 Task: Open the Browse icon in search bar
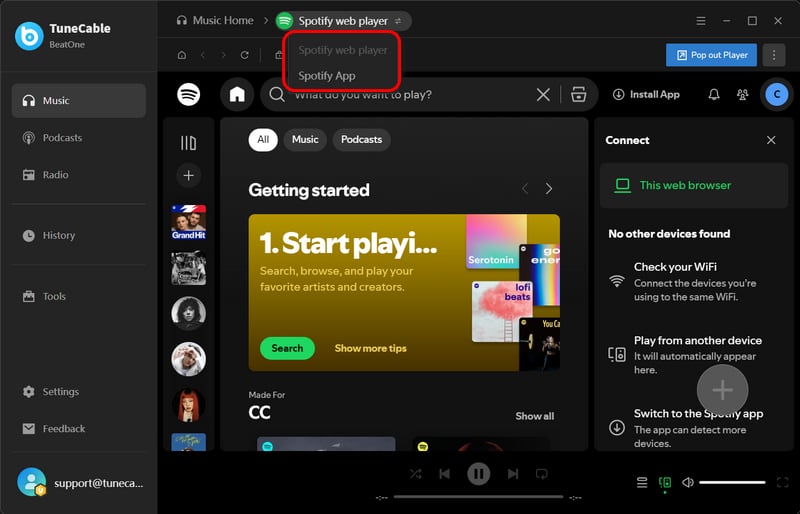pos(579,94)
